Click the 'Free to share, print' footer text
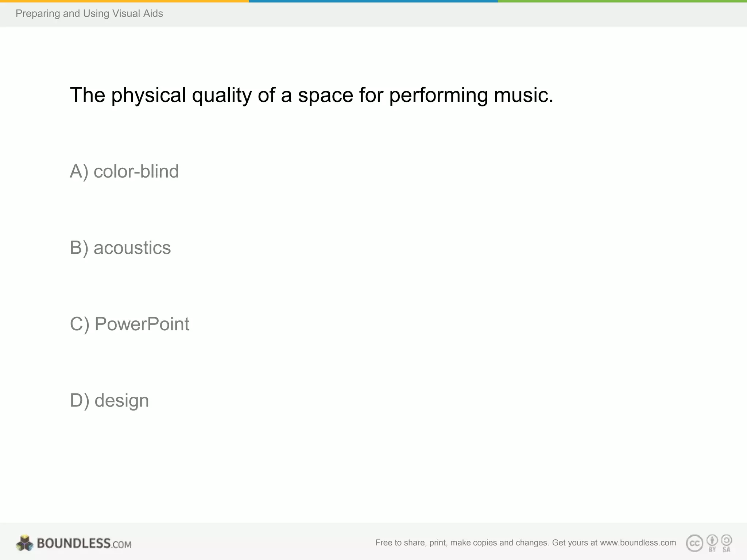Image resolution: width=747 pixels, height=560 pixels. coord(526,543)
